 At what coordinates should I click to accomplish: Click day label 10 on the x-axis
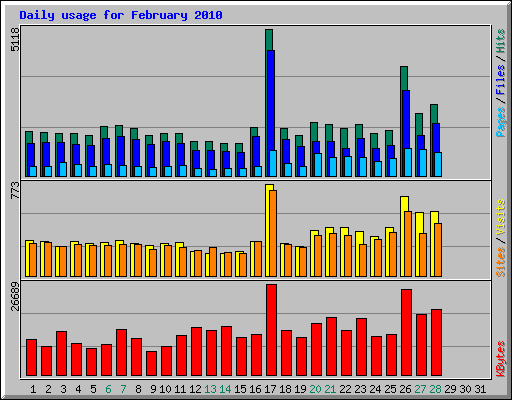coord(165,389)
